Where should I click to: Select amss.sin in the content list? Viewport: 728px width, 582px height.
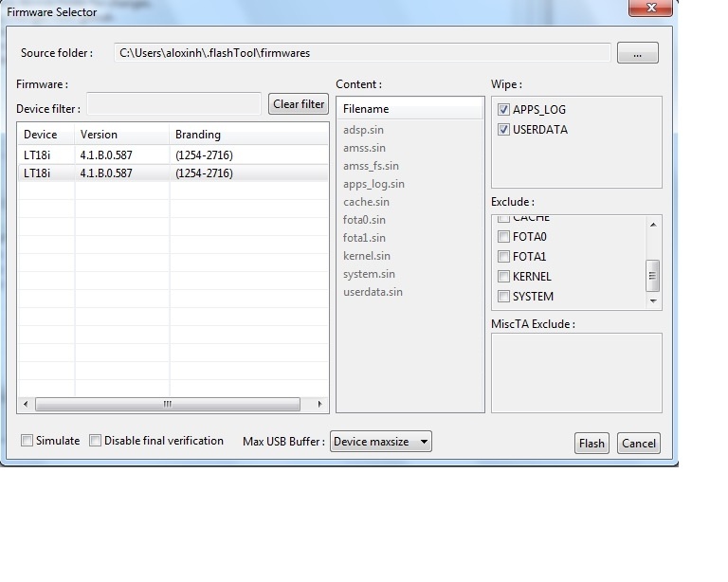[364, 148]
